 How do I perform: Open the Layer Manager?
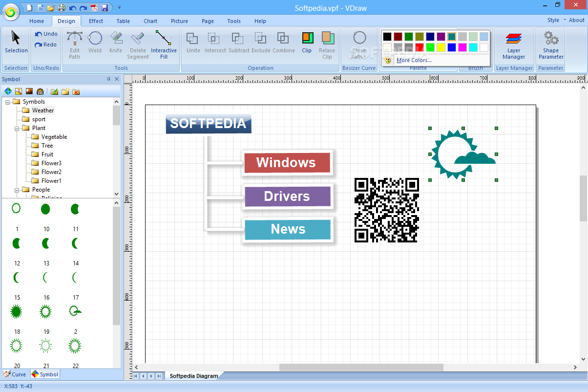point(514,45)
